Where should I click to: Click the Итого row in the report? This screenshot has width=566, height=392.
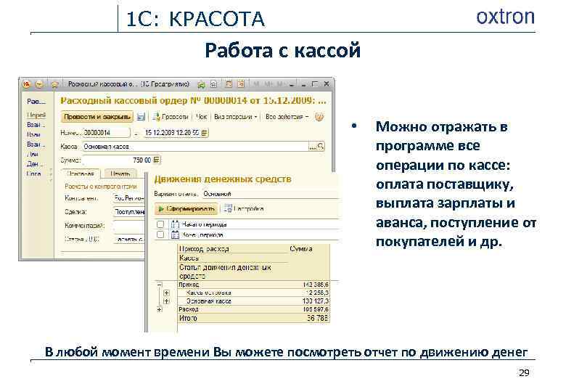pos(253,318)
